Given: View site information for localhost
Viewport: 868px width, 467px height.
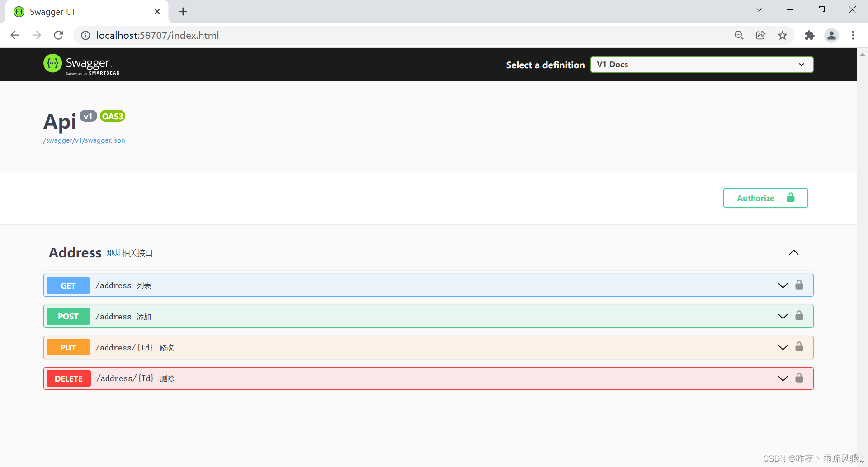Looking at the screenshot, I should pyautogui.click(x=85, y=35).
